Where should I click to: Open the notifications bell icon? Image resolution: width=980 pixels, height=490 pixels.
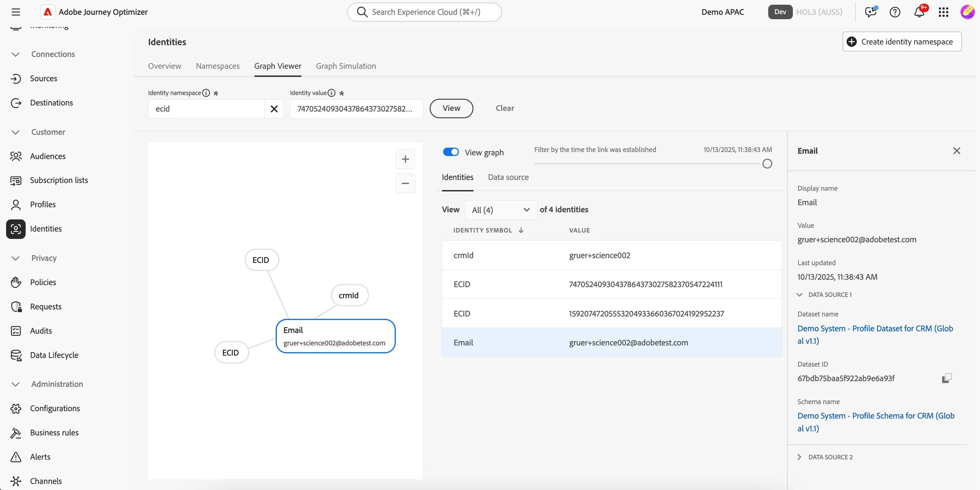[919, 12]
